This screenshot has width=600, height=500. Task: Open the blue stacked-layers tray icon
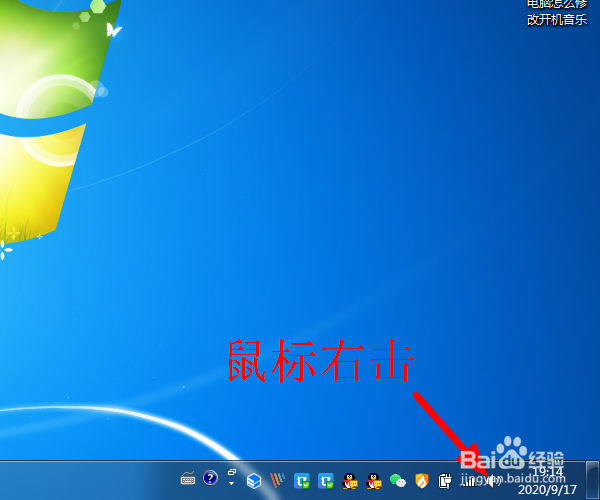tap(254, 481)
